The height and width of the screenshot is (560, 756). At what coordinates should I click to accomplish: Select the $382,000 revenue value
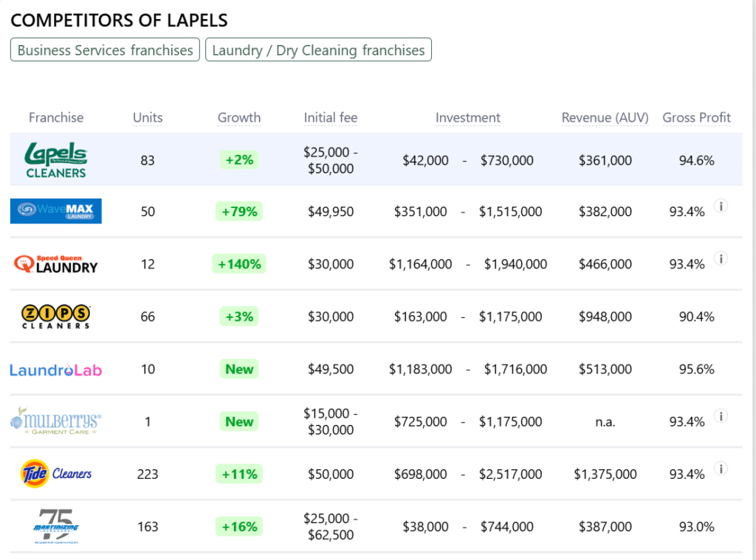tap(605, 212)
